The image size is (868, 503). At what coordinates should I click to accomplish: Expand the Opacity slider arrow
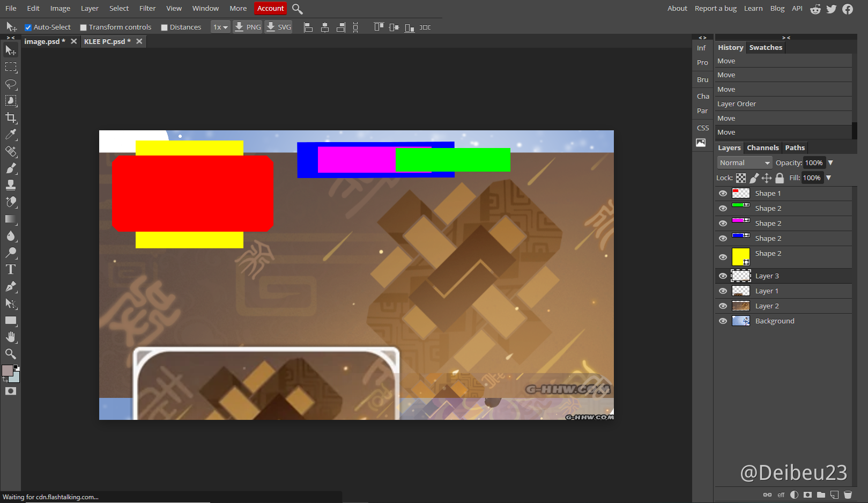(830, 163)
